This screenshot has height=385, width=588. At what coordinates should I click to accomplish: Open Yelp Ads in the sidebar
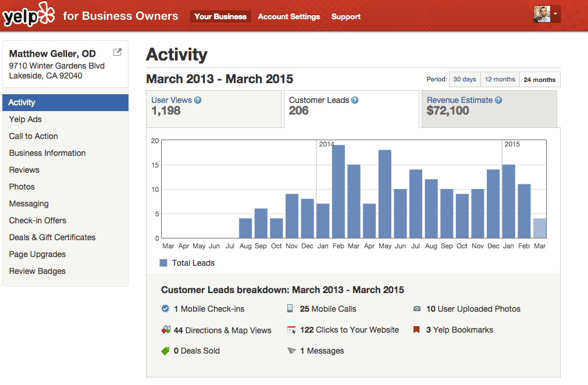(65, 119)
